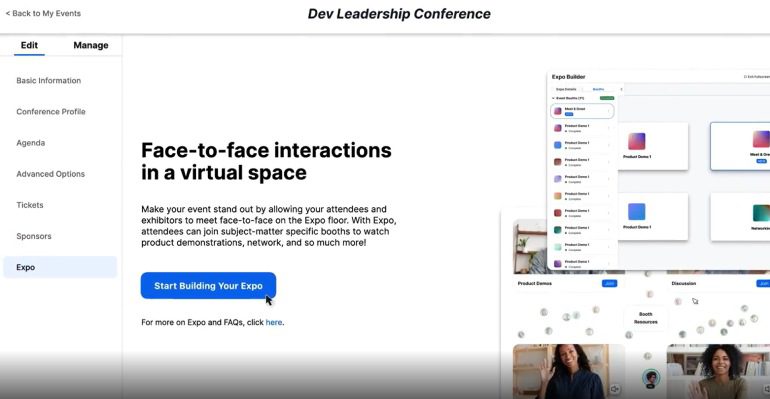Select the Expo sidebar item
This screenshot has height=399, width=770.
[60, 267]
